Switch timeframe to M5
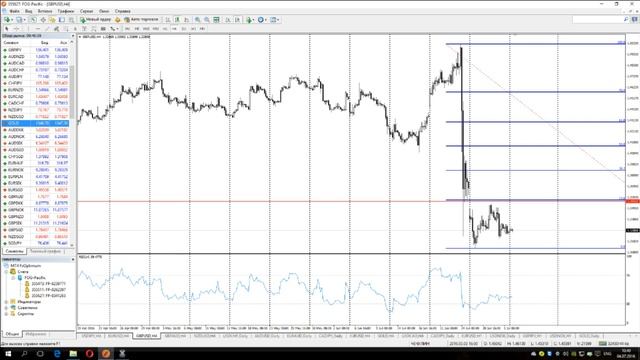Image resolution: width=640 pixels, height=360 pixels. [137, 29]
